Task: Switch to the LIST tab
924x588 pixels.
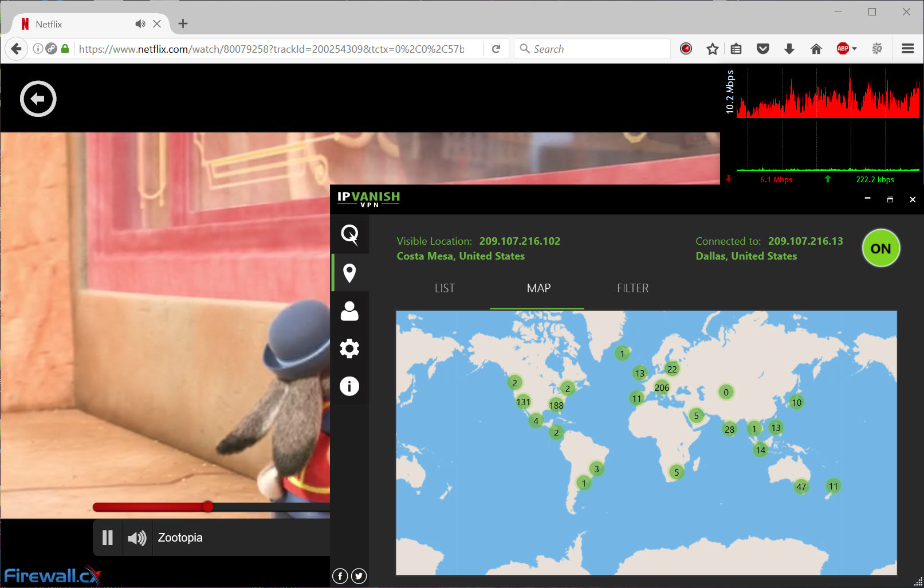Action: click(445, 288)
